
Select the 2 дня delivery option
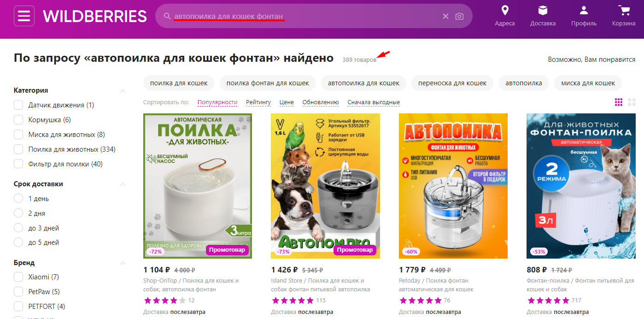18,213
